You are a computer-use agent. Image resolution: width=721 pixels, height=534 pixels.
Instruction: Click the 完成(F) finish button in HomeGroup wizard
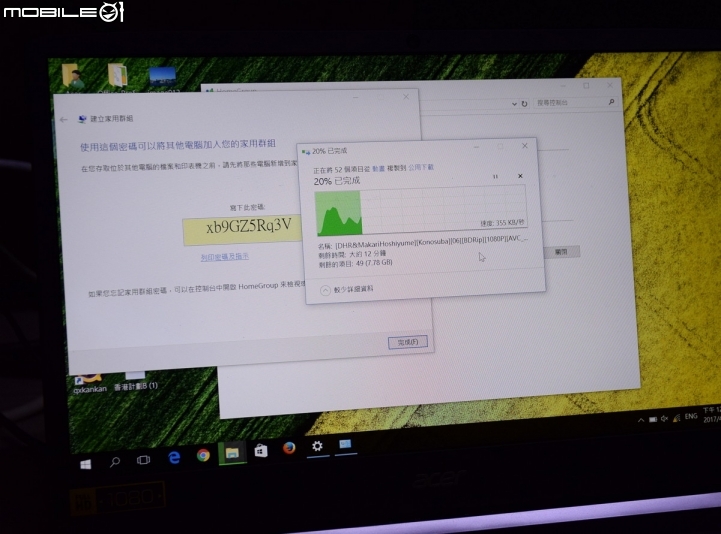[408, 342]
